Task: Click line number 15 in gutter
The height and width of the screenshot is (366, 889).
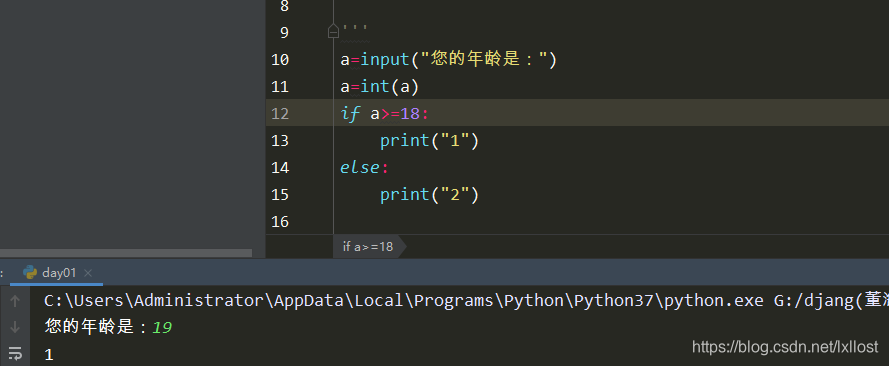Action: click(x=280, y=194)
